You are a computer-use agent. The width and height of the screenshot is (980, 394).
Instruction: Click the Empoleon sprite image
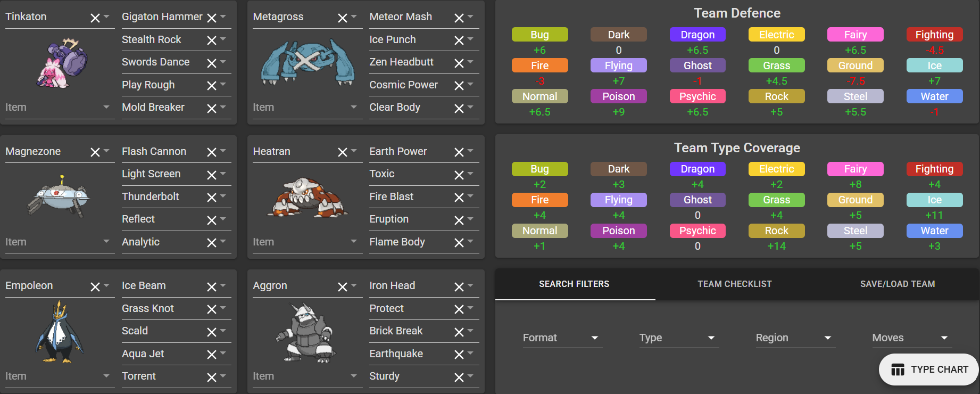pyautogui.click(x=60, y=331)
